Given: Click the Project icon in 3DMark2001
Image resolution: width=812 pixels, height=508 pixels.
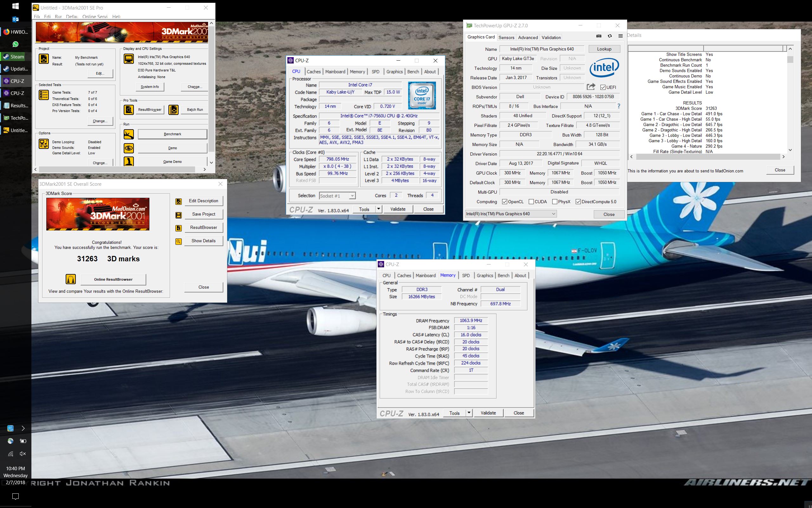Looking at the screenshot, I should coord(44,58).
